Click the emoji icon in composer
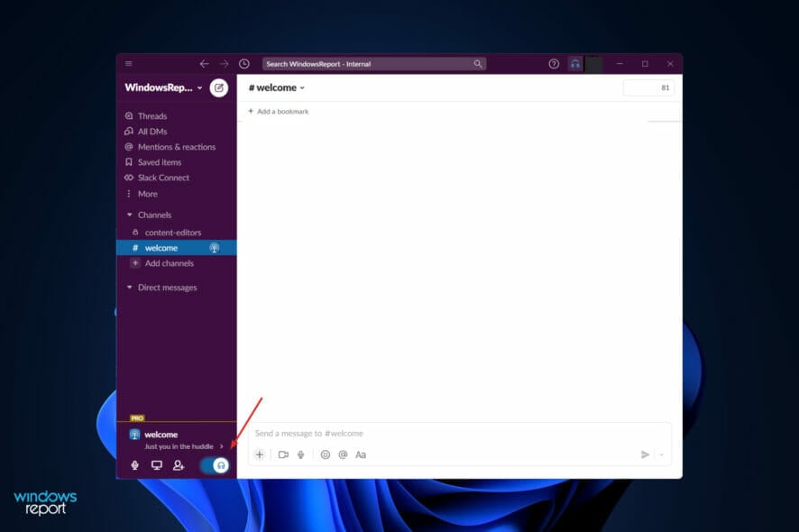This screenshot has width=799, height=532. tap(326, 454)
